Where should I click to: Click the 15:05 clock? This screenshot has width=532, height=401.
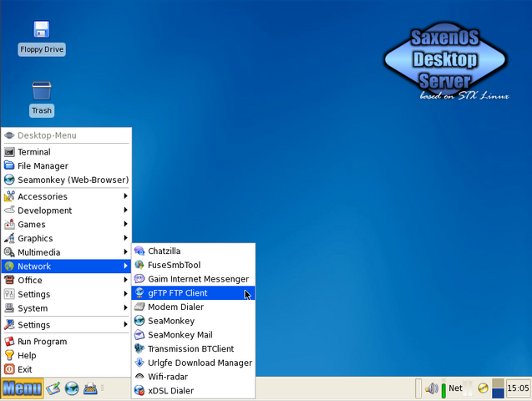tap(518, 388)
